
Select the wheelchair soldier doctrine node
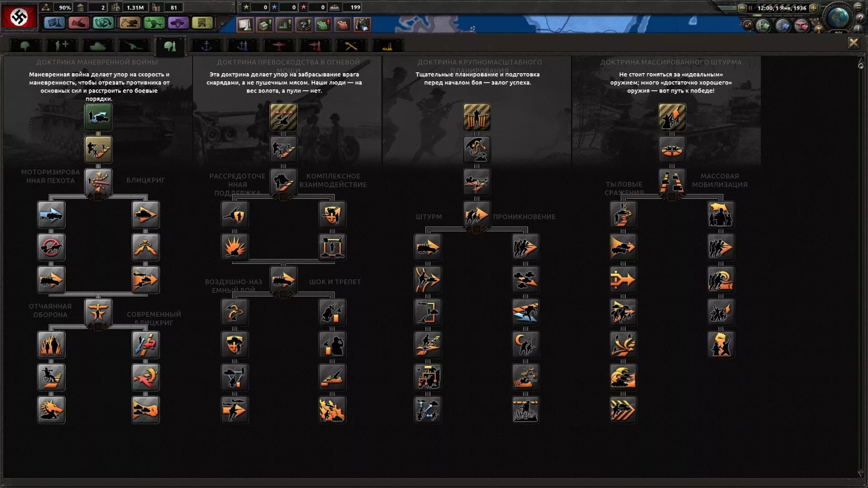[x=51, y=377]
